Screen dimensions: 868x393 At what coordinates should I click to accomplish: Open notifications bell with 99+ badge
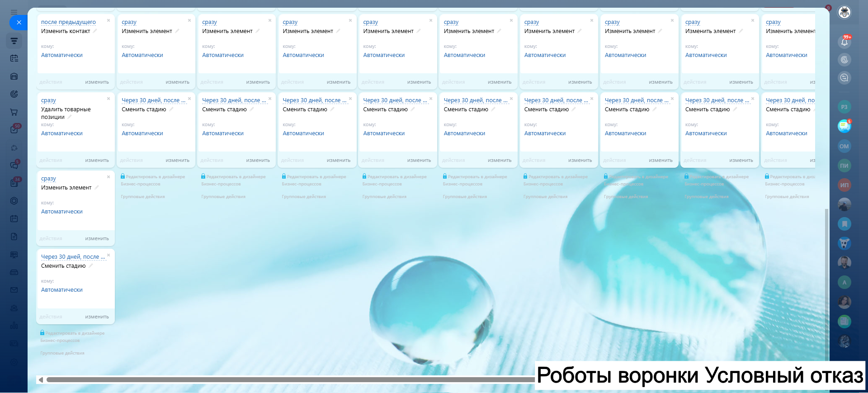tap(844, 42)
